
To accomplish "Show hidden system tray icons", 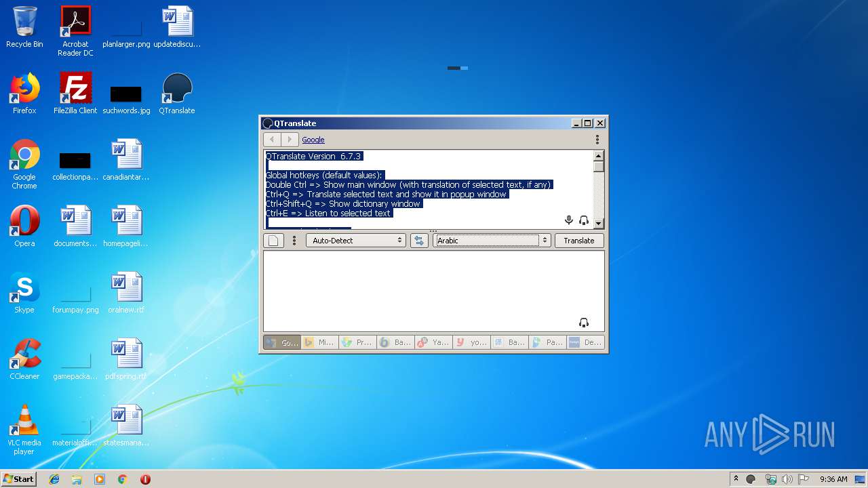I will point(736,479).
